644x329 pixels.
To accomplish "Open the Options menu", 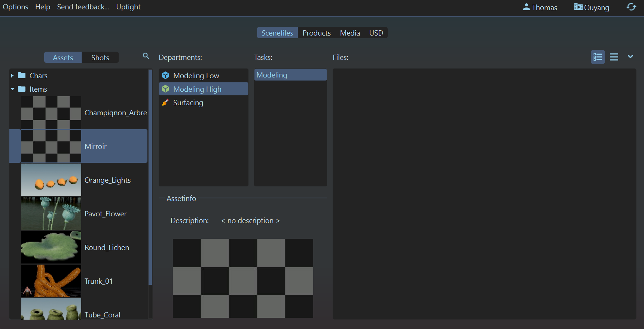I will click(x=15, y=7).
